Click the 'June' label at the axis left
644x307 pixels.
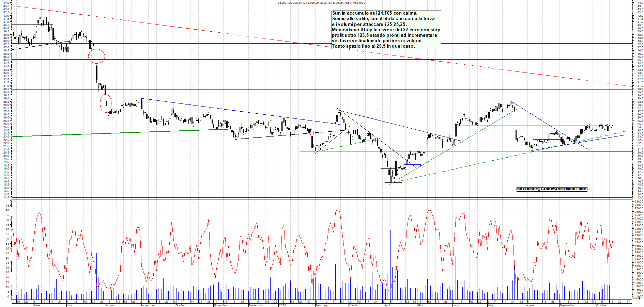pyautogui.click(x=36, y=305)
